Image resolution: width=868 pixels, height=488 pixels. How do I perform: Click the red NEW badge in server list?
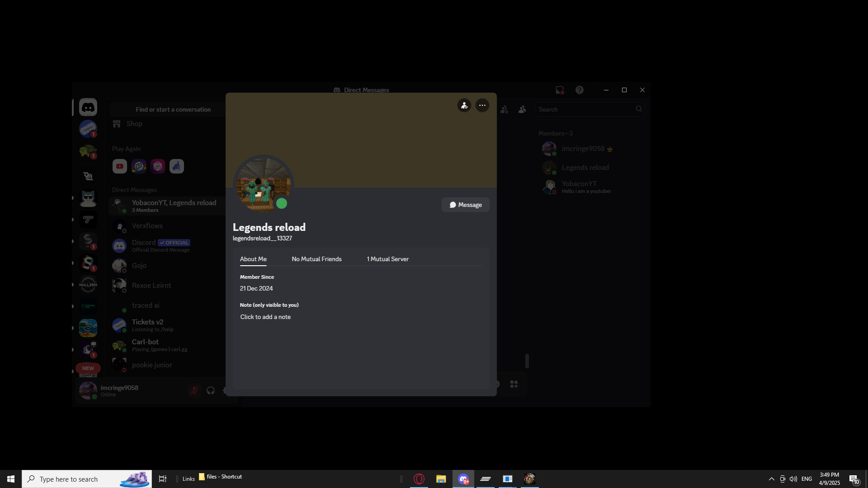coord(88,368)
